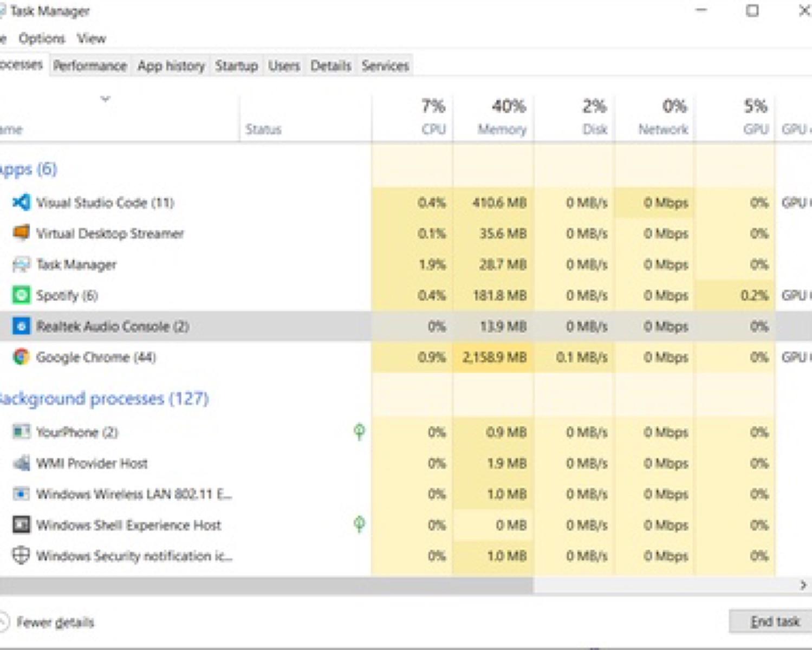Click Visual Studio Code's 410.6 MB memory value
Image resolution: width=812 pixels, height=650 pixels.
tap(499, 203)
